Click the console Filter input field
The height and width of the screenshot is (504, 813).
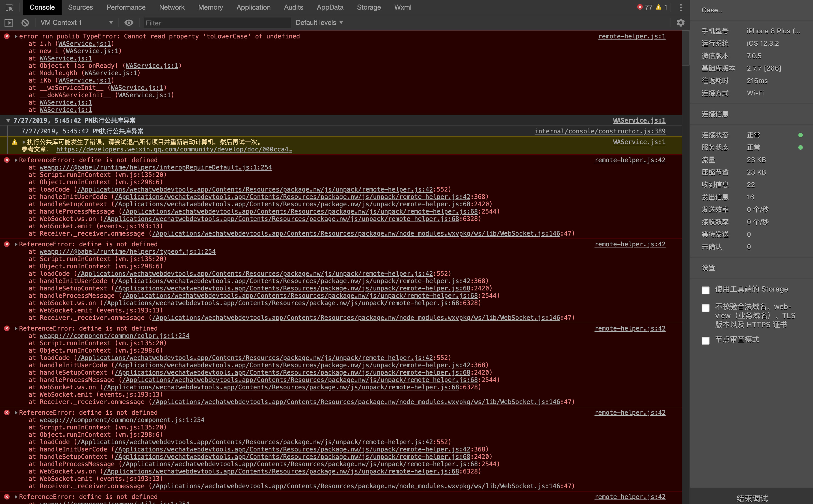click(x=217, y=23)
